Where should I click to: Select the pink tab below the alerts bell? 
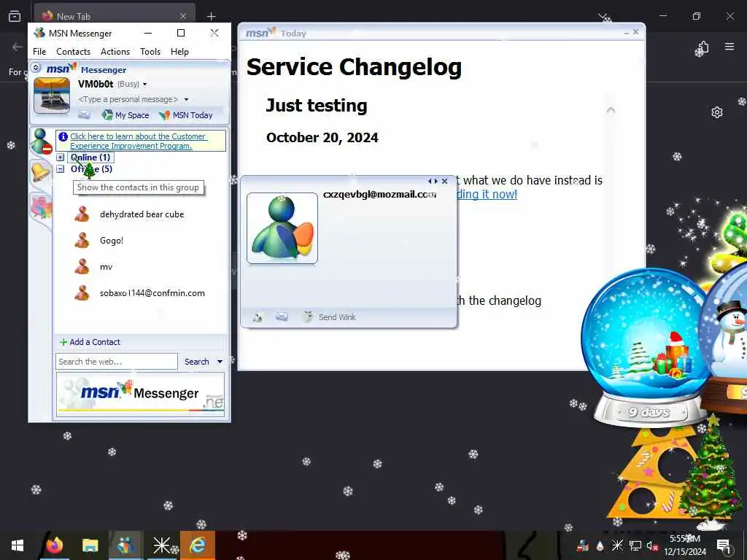pos(41,208)
